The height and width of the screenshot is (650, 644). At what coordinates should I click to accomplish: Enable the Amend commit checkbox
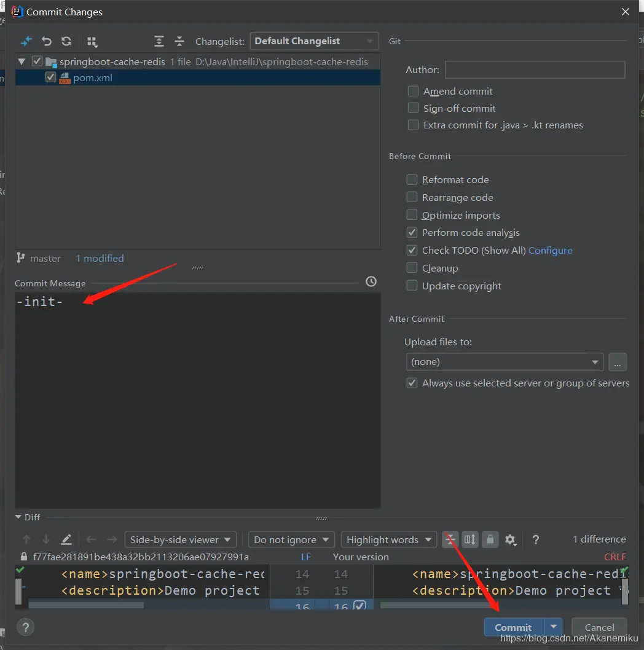pyautogui.click(x=413, y=91)
